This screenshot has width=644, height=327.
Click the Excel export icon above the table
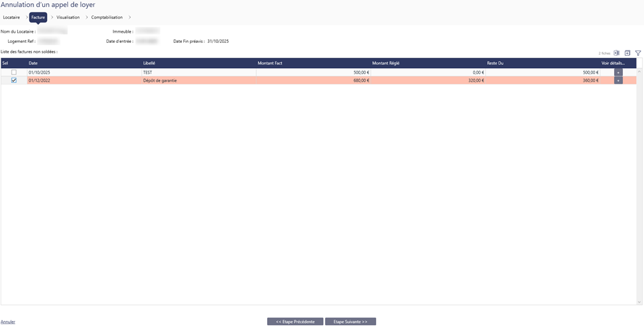(x=616, y=52)
